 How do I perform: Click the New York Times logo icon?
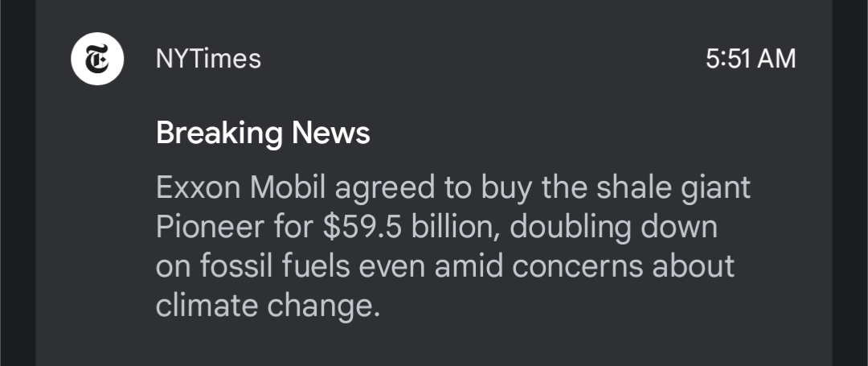coord(96,59)
